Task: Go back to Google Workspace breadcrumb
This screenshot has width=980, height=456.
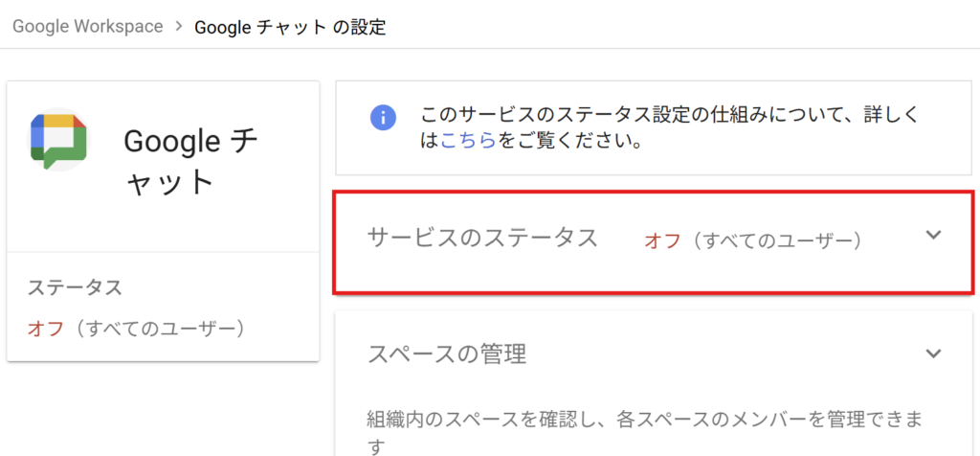Action: tap(87, 26)
